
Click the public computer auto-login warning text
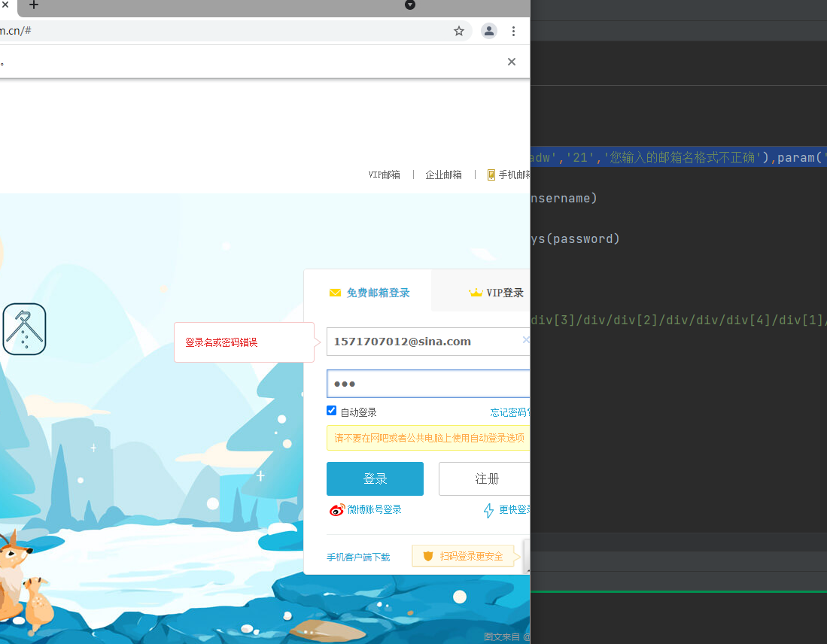428,438
